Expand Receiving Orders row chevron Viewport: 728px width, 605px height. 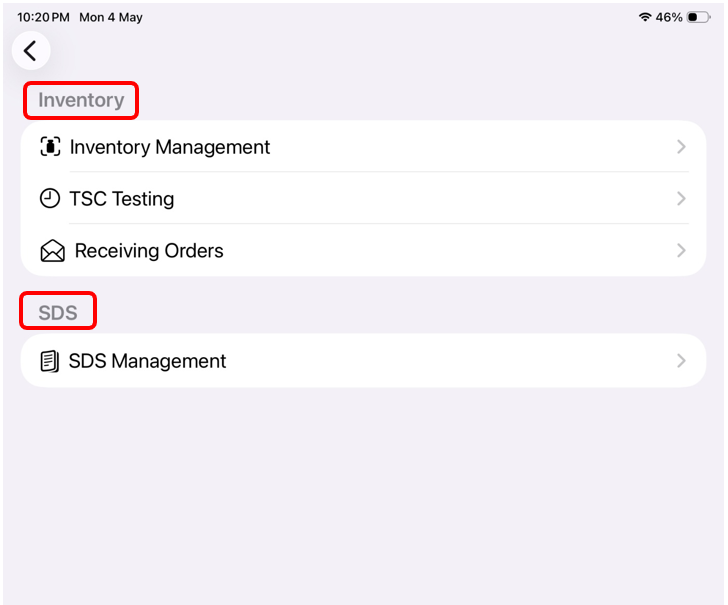tap(681, 251)
